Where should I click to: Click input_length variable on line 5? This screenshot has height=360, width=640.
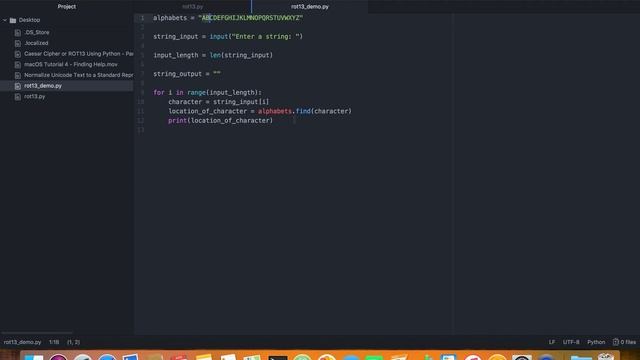(x=176, y=55)
